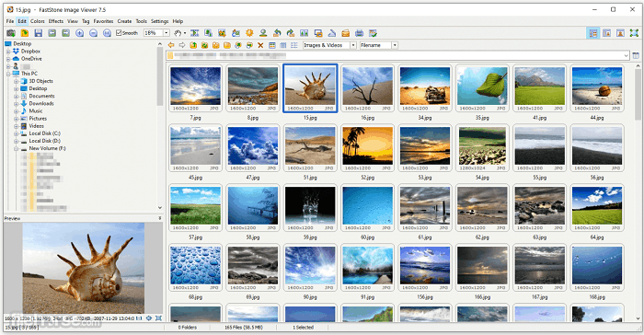Viewport: 644px width, 335px height.
Task: Go to next image using toolbar arrow
Action: 65,33
